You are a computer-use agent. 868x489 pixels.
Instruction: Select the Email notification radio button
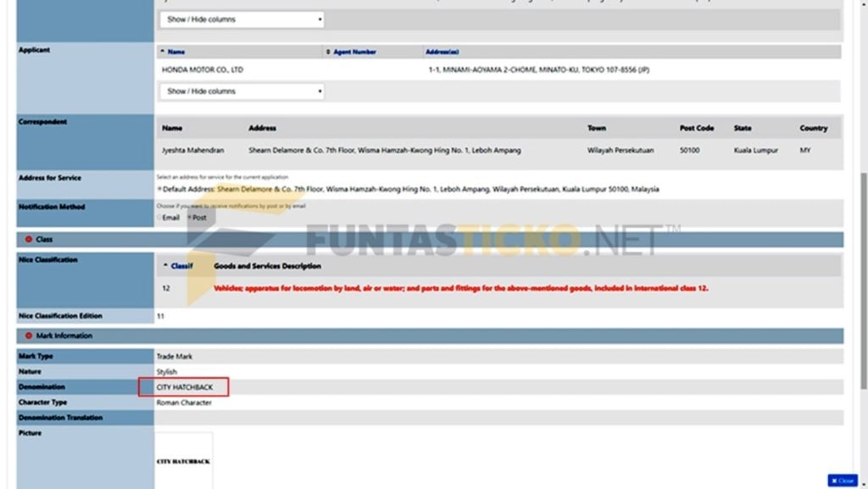[159, 218]
